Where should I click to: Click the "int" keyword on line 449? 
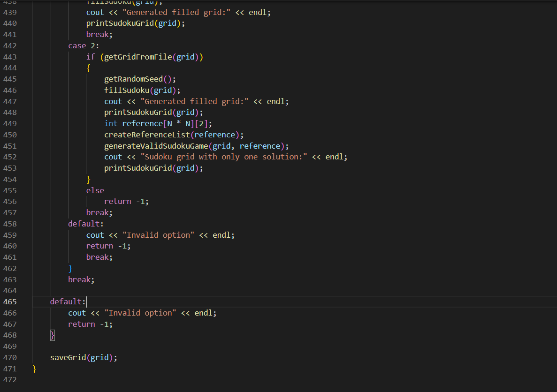click(111, 123)
